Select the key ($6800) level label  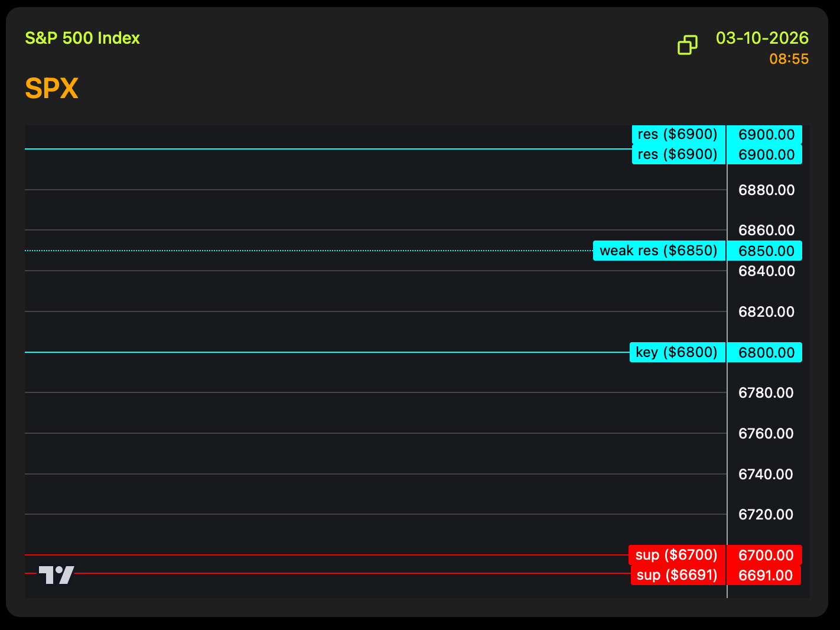coord(677,352)
